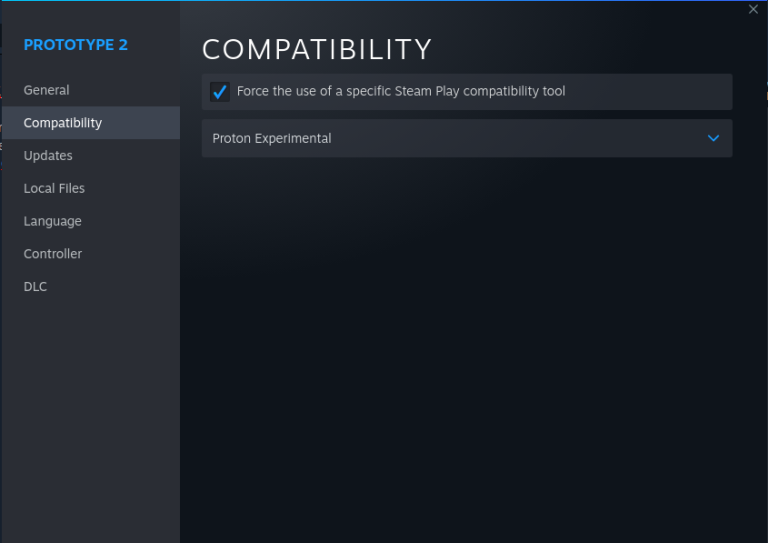Click the COMPATIBILITY page heading
The width and height of the screenshot is (768, 543).
tap(317, 49)
